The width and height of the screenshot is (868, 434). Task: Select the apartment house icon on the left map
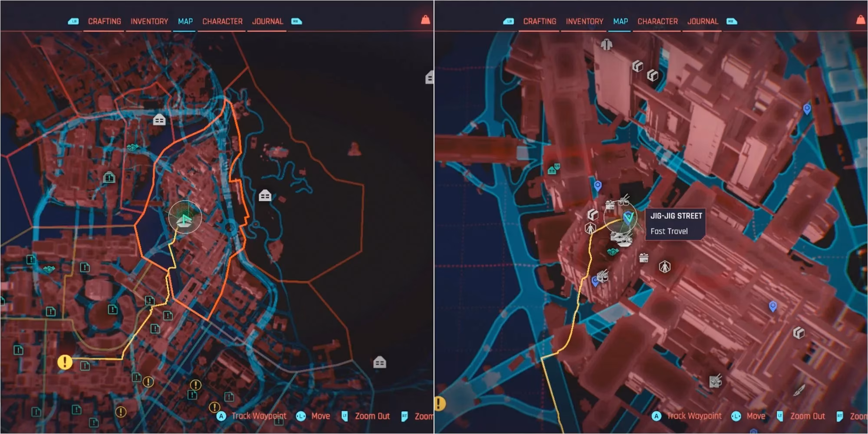pos(159,119)
